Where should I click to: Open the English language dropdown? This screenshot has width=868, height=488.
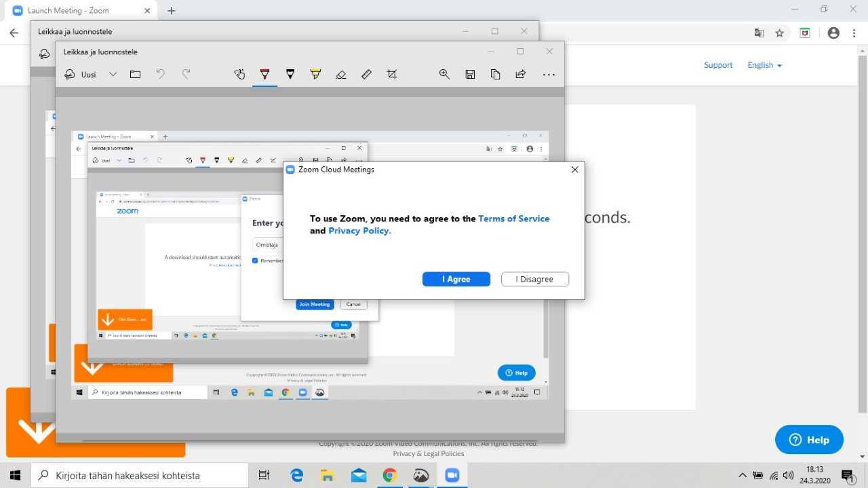765,65
